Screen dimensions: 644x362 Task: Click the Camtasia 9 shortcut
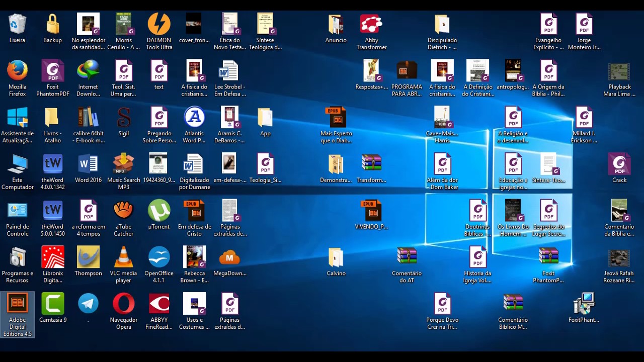point(52,304)
